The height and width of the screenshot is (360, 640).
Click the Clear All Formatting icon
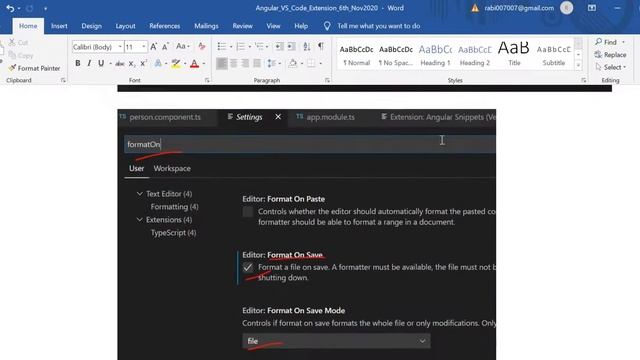[x=202, y=47]
